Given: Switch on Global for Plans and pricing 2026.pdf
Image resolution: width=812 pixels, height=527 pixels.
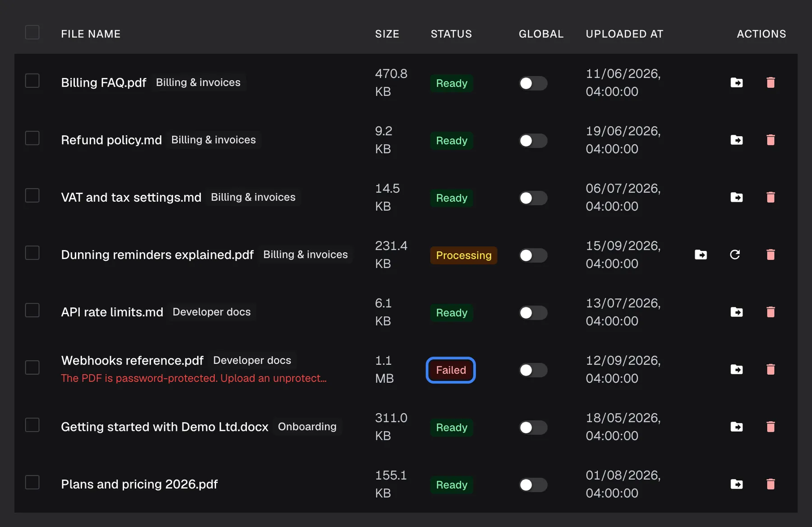Looking at the screenshot, I should tap(533, 485).
